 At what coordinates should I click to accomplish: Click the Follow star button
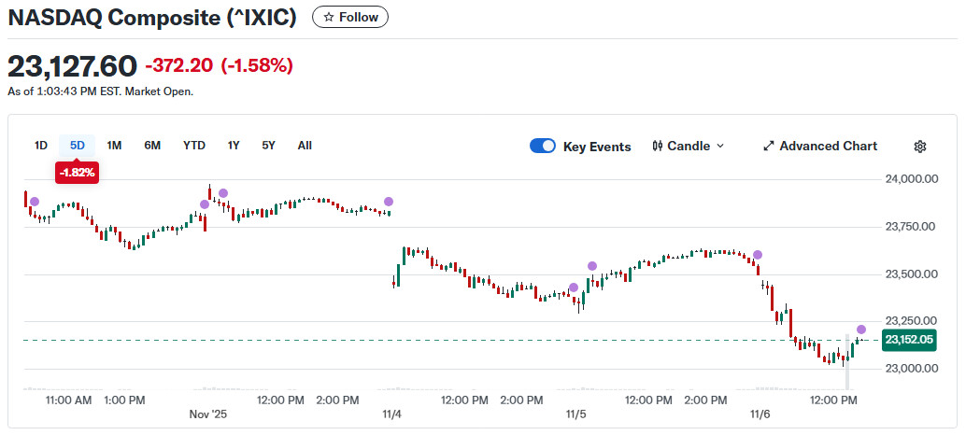(x=350, y=17)
